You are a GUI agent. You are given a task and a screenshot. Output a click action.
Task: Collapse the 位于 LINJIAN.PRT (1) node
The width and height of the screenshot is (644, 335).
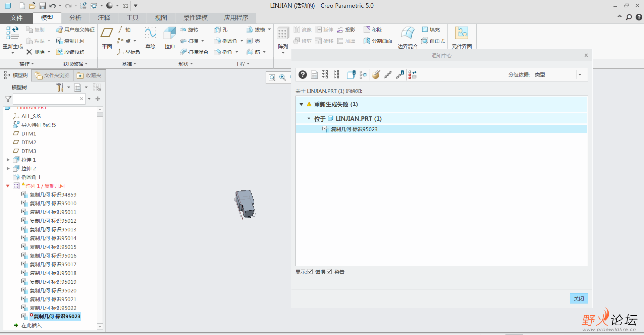309,118
